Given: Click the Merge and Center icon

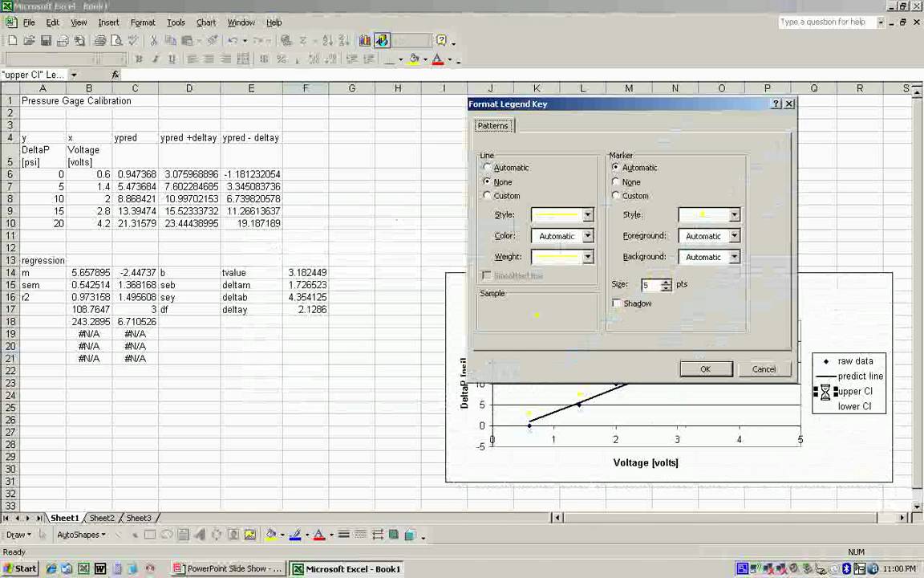Looking at the screenshot, I should pyautogui.click(x=242, y=59).
